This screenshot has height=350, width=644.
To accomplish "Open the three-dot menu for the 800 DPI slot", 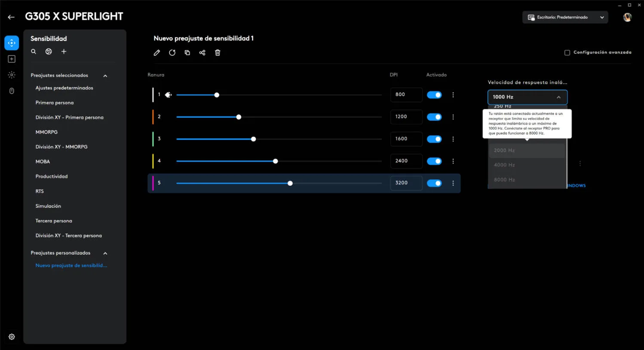I will [x=453, y=95].
